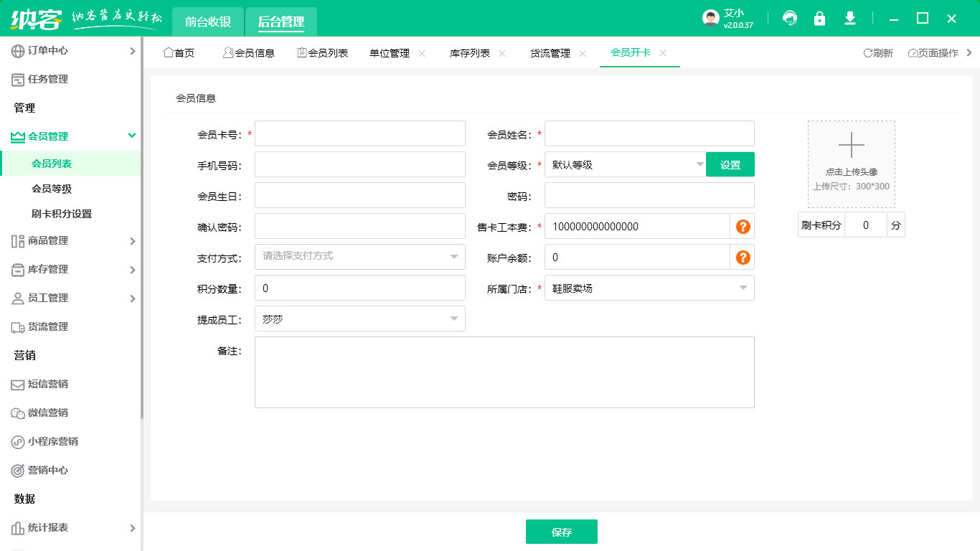Click the lock icon in the title bar

pyautogui.click(x=820, y=18)
